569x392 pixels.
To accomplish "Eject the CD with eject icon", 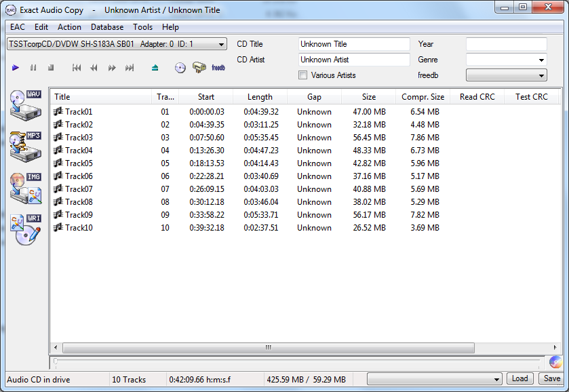I will (155, 68).
